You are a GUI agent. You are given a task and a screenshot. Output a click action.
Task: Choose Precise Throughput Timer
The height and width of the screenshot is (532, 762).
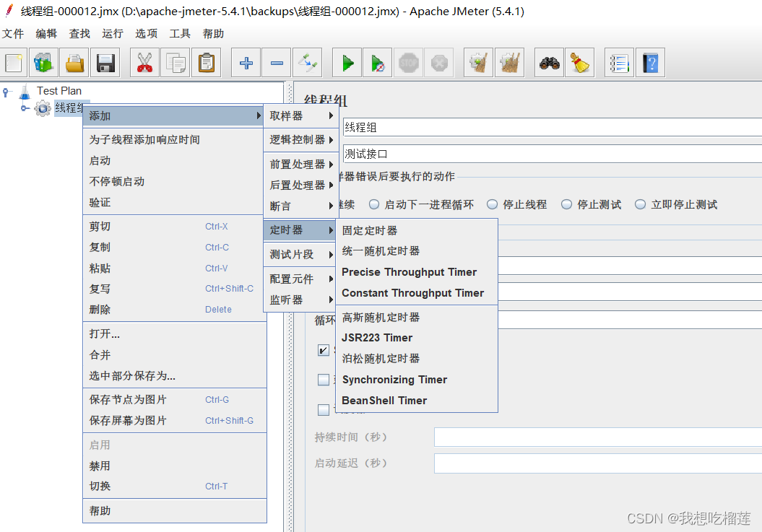pyautogui.click(x=417, y=272)
